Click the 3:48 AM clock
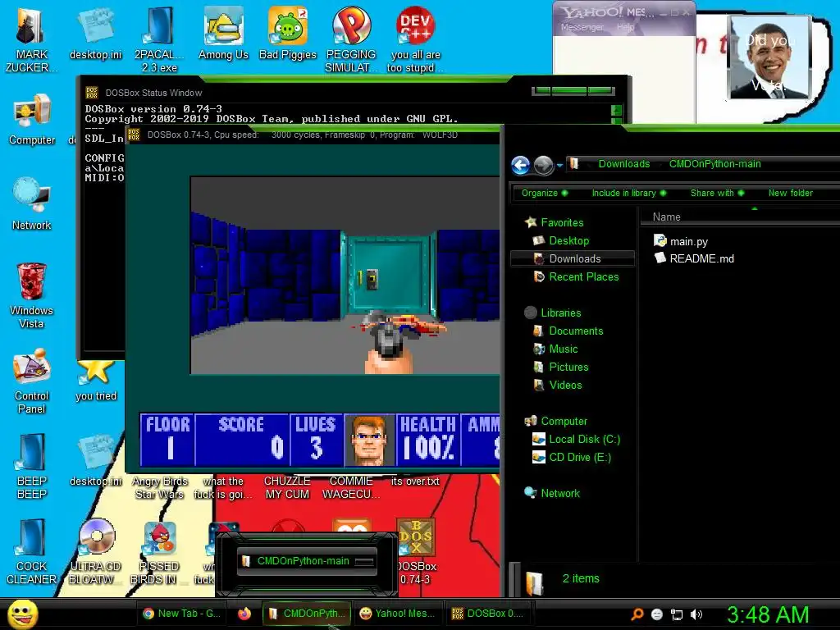The width and height of the screenshot is (840, 630). [x=768, y=614]
